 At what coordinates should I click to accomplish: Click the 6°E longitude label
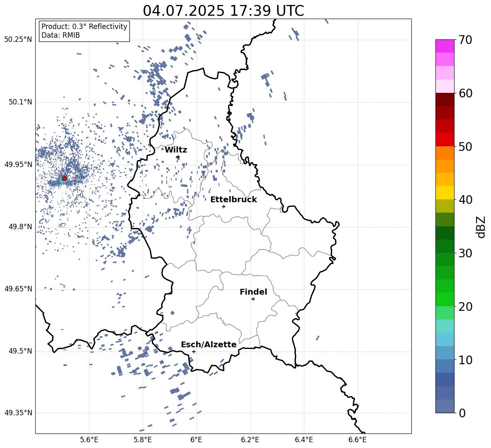point(196,440)
